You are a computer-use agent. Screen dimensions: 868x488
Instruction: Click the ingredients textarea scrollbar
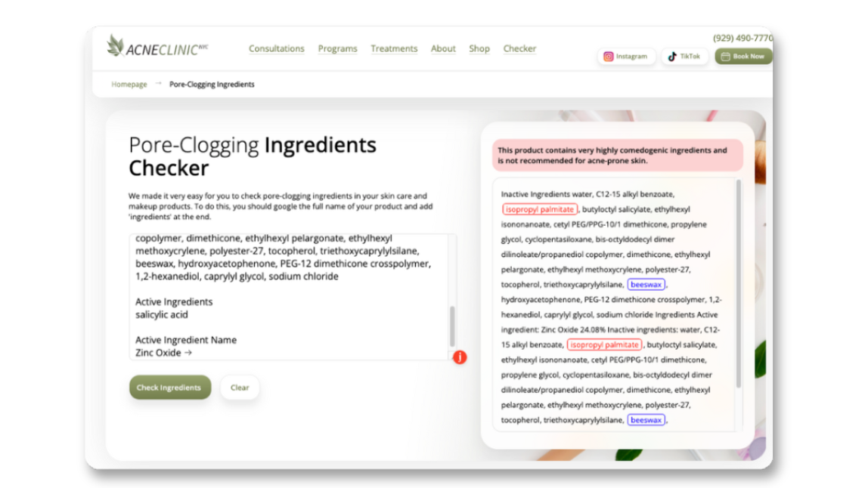tap(452, 326)
